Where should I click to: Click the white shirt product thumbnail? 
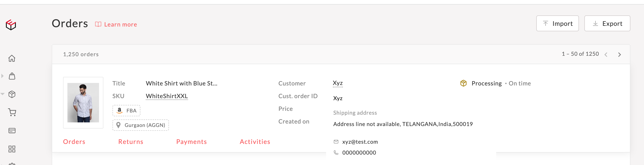pos(83,103)
